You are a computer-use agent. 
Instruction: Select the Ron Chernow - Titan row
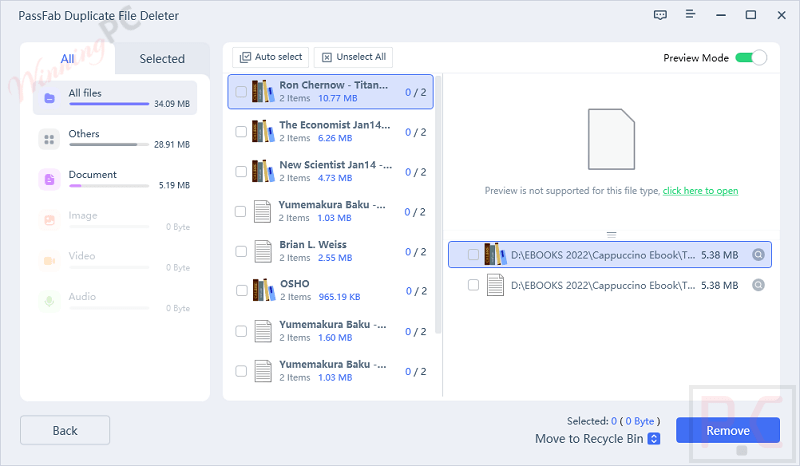pyautogui.click(x=330, y=91)
